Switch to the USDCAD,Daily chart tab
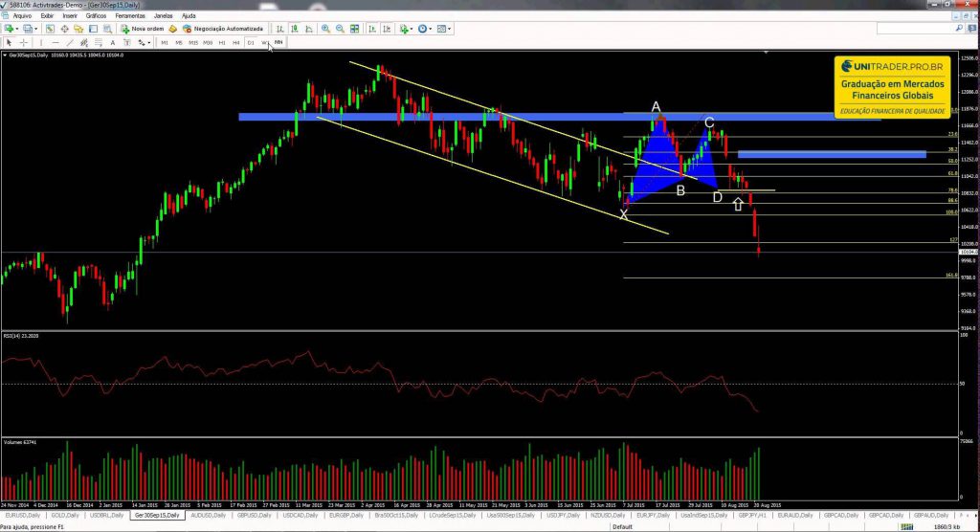 [301, 516]
